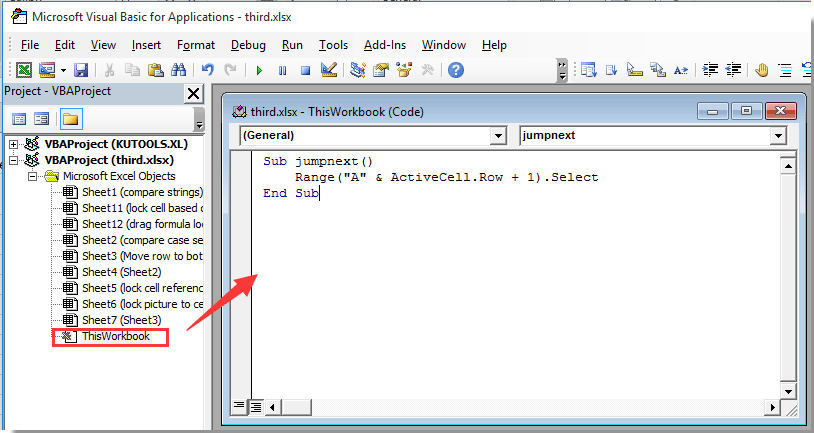Image resolution: width=814 pixels, height=433 pixels.
Task: Click the Reset stop icon
Action: [x=305, y=70]
